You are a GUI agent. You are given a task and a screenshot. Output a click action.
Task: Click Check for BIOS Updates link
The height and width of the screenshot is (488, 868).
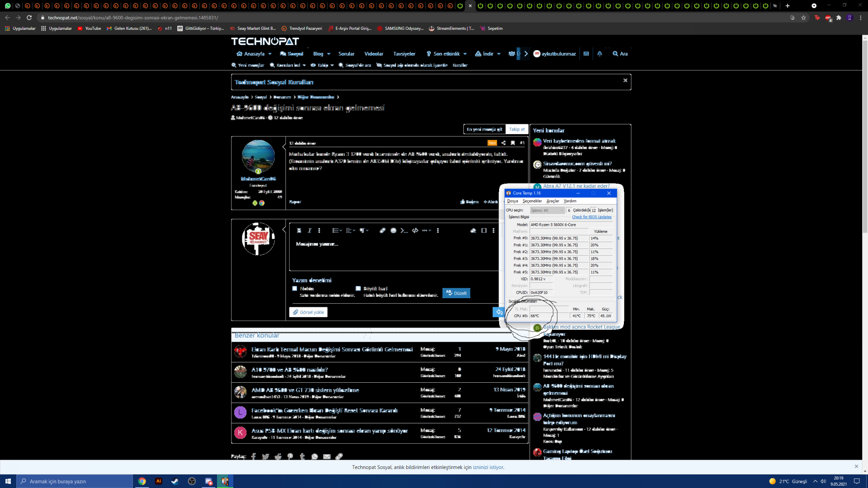(x=591, y=217)
